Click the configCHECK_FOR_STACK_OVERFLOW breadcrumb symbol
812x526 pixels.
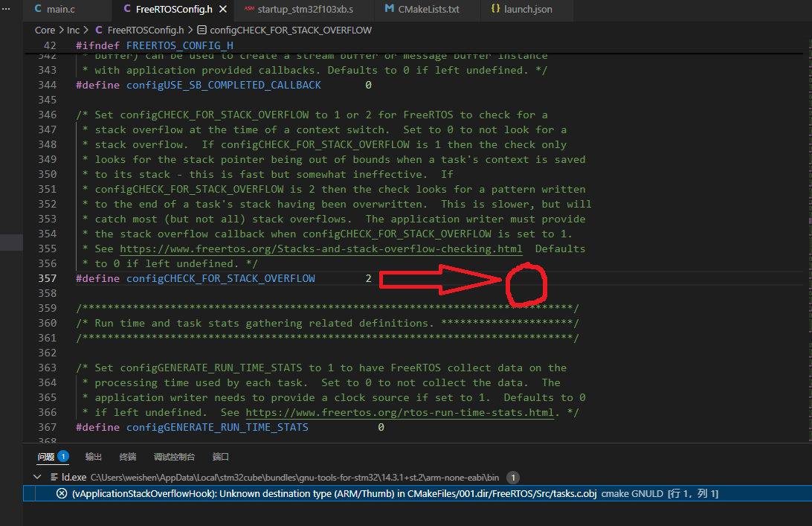pyautogui.click(x=291, y=31)
